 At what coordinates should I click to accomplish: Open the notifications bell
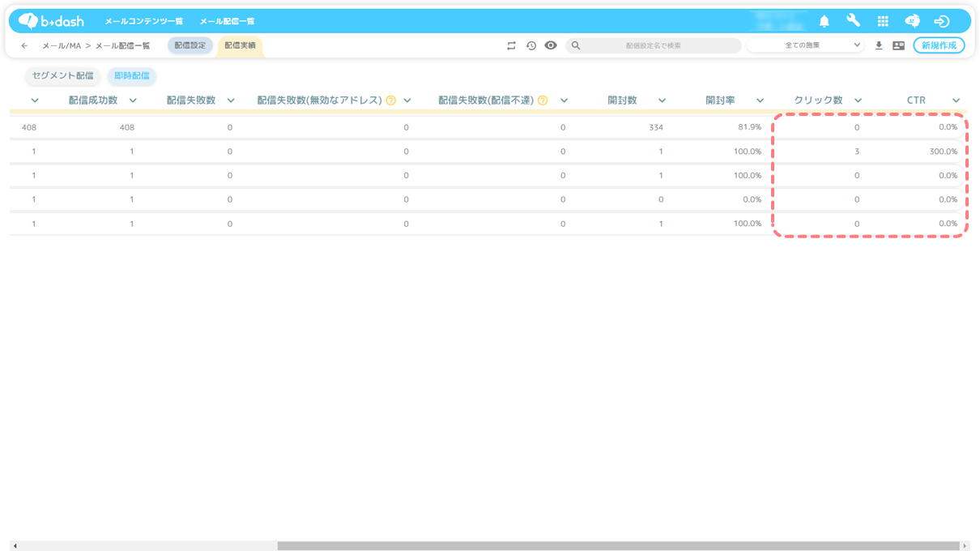click(824, 21)
